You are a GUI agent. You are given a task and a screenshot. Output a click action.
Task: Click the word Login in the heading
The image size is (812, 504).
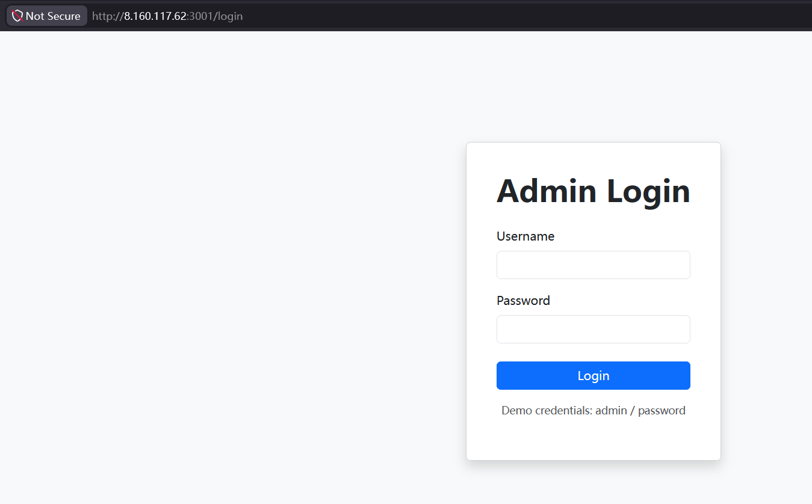pyautogui.click(x=648, y=191)
